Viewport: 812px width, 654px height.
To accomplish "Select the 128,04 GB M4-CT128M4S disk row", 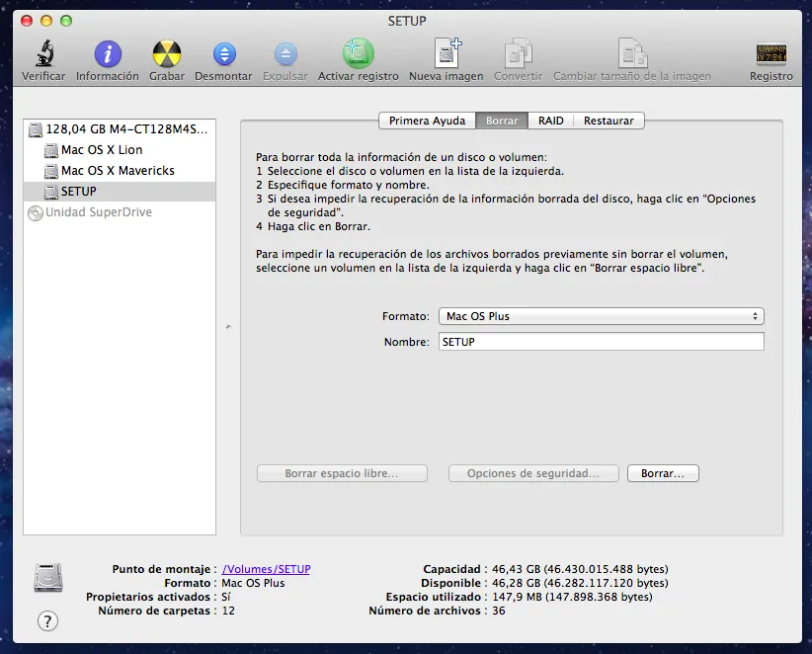I will point(120,129).
